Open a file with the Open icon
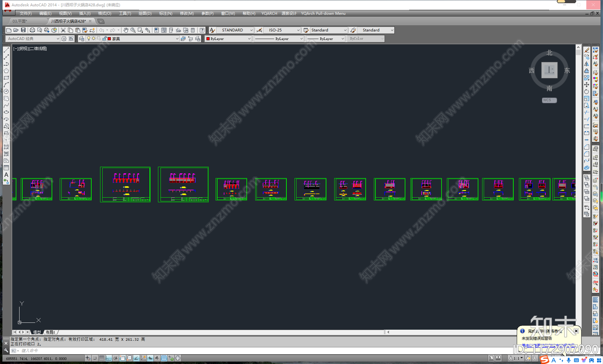The height and width of the screenshot is (364, 603). pos(16,30)
